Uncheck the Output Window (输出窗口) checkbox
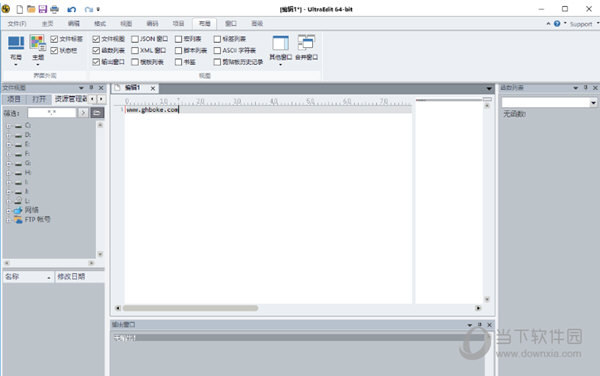 pos(96,62)
